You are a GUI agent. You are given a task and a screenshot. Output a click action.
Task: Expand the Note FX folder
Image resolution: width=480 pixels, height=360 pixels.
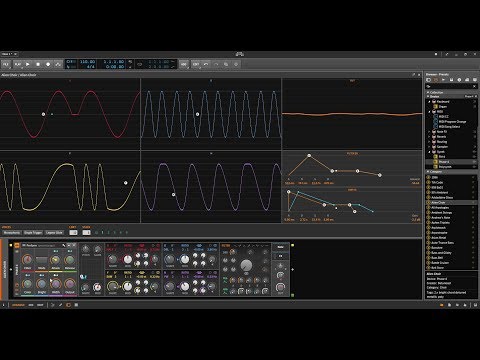point(430,132)
